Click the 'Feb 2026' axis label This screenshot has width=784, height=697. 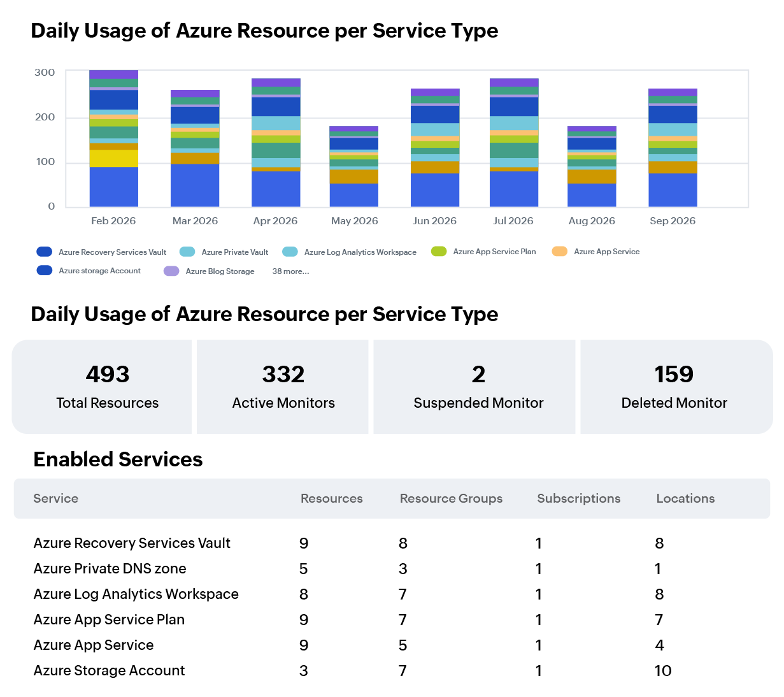[113, 220]
